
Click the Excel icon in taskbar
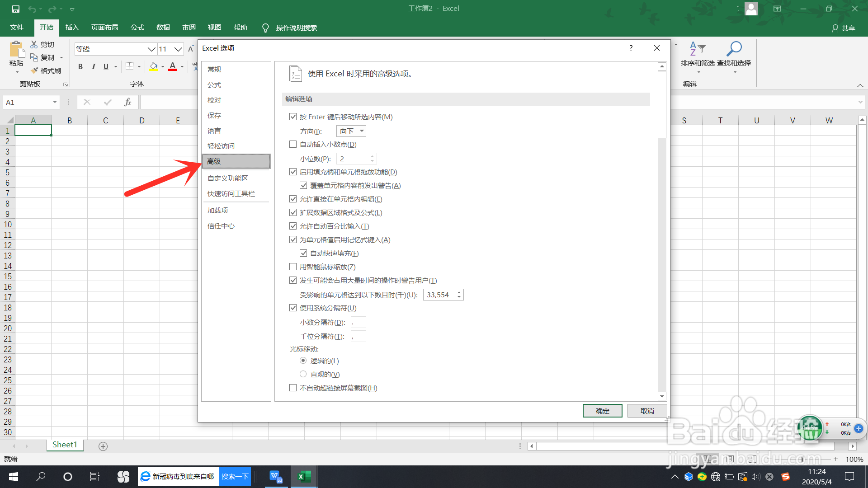[x=304, y=477]
